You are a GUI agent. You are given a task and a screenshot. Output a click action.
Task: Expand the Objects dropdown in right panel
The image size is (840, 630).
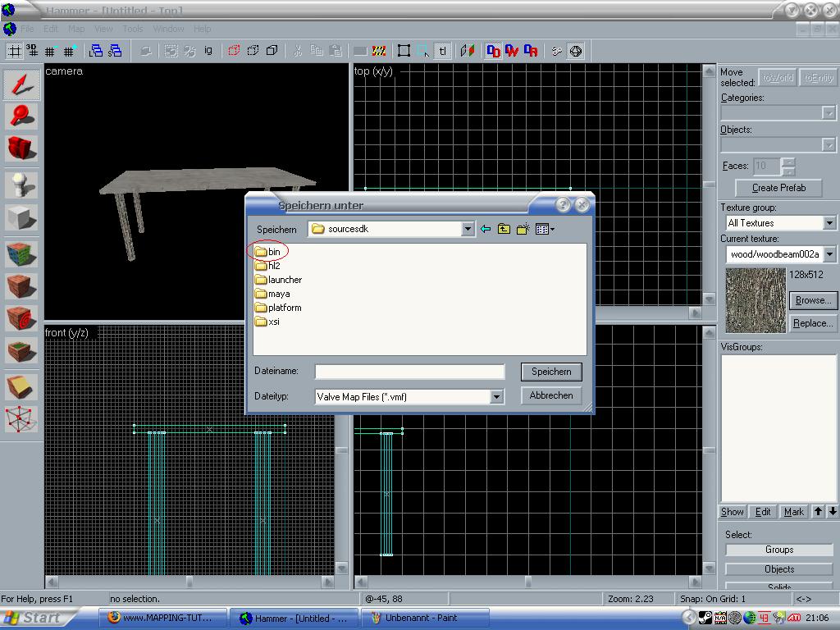click(x=829, y=144)
